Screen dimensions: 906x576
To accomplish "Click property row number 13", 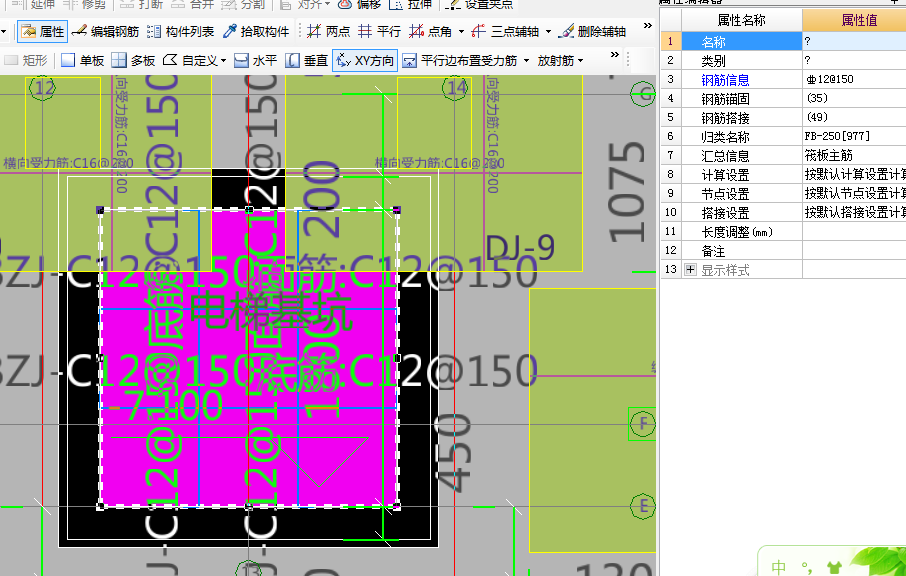I will pos(670,270).
